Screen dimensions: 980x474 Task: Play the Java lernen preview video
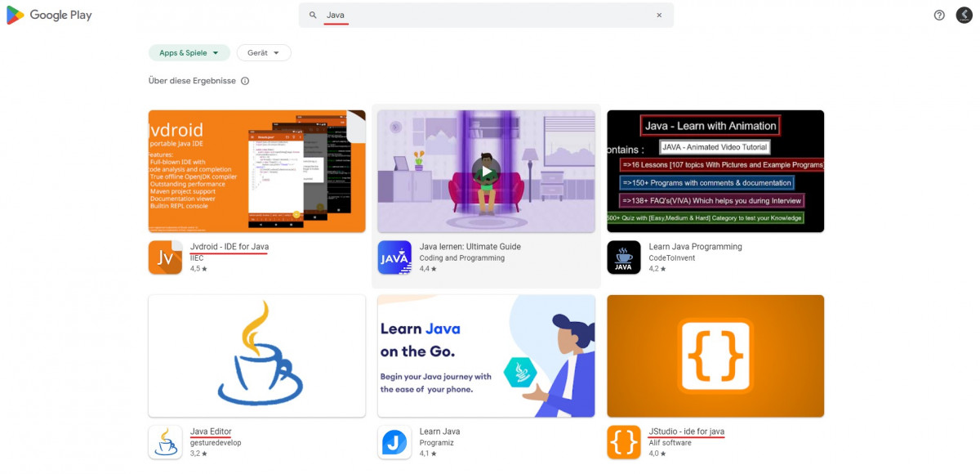(486, 172)
